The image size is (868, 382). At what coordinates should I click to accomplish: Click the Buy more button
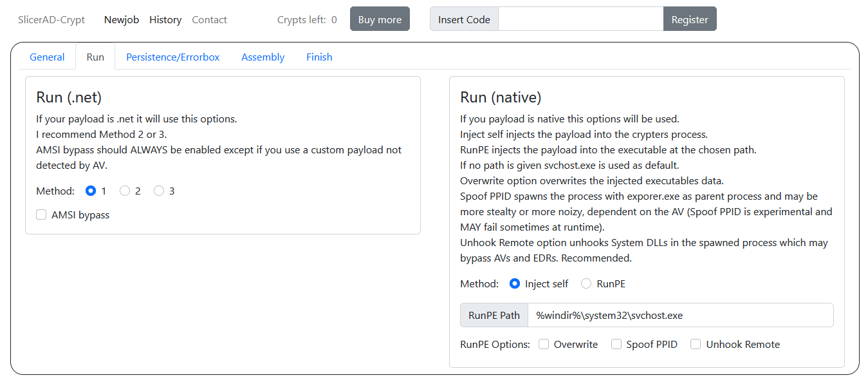coord(380,19)
